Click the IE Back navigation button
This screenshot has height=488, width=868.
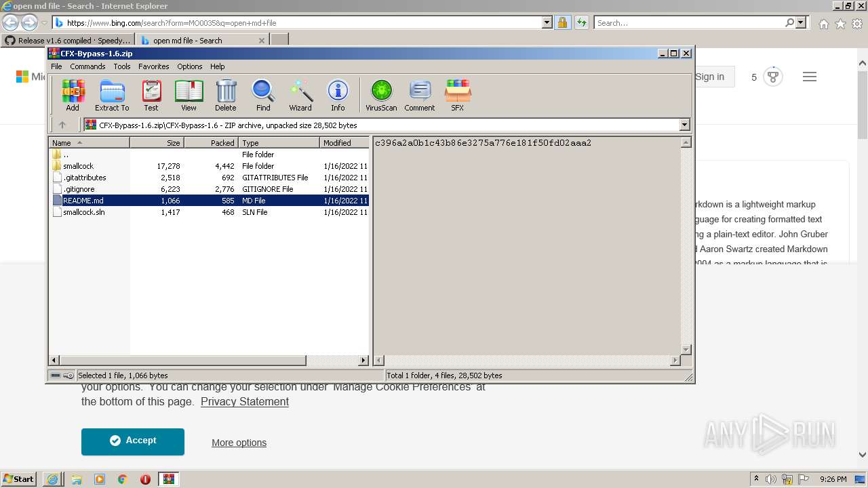(x=11, y=22)
